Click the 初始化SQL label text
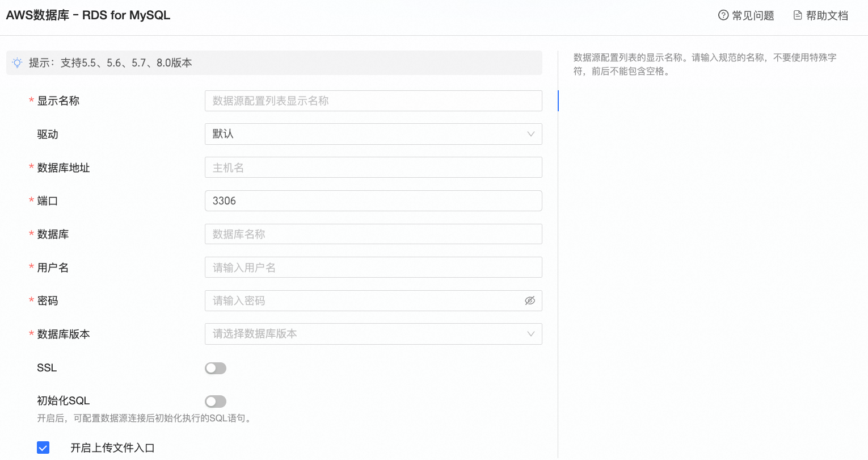This screenshot has width=868, height=460. click(x=64, y=401)
